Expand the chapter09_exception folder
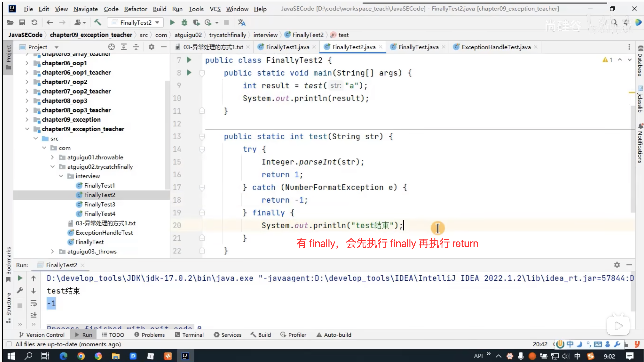The width and height of the screenshot is (644, 362). [x=27, y=120]
